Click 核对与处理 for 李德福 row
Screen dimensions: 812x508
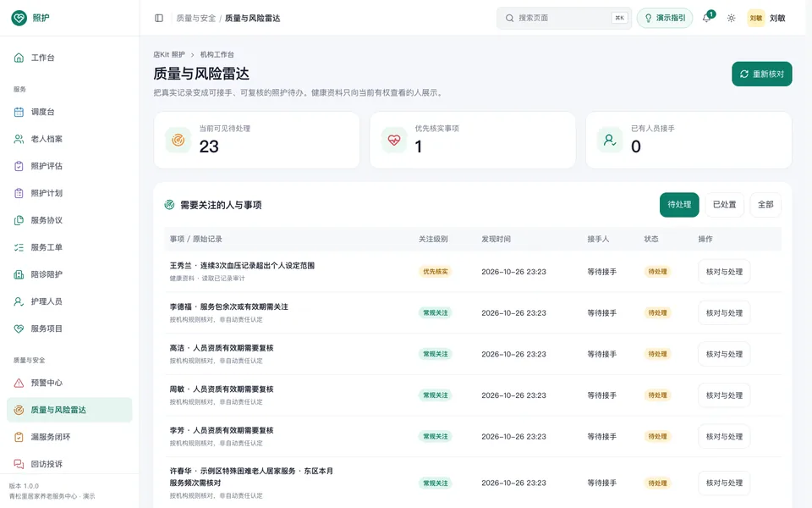point(724,313)
